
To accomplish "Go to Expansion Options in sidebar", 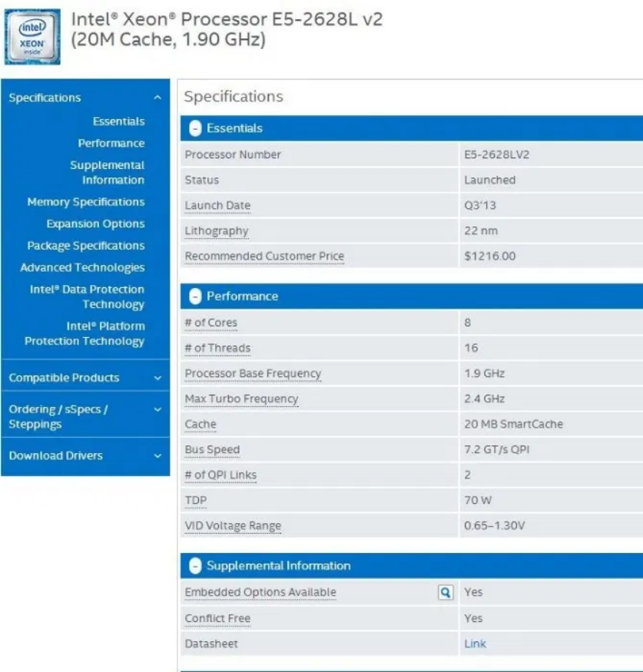I will pyautogui.click(x=95, y=223).
